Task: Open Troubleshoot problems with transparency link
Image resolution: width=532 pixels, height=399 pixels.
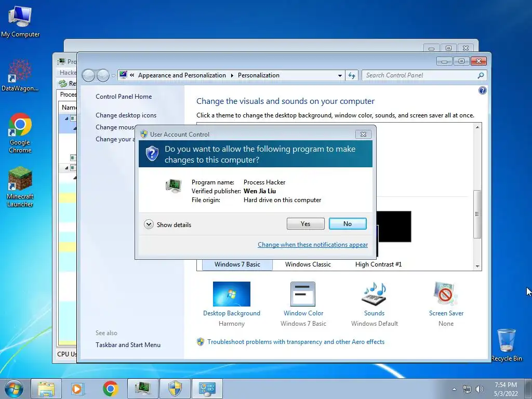Action: pyautogui.click(x=296, y=342)
